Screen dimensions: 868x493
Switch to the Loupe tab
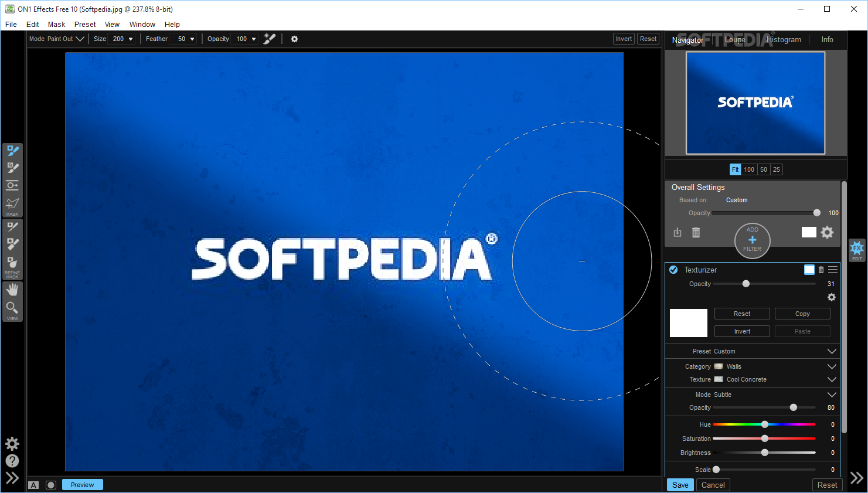(735, 40)
